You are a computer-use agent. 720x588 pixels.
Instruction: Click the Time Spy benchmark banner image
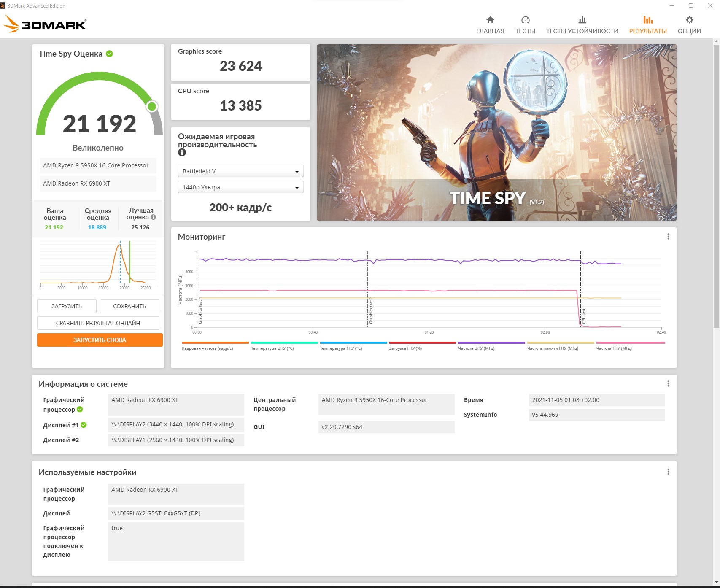coord(497,132)
